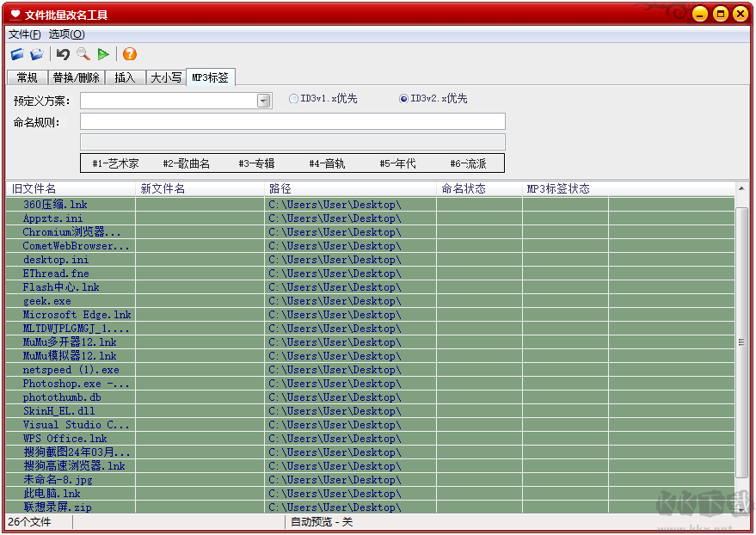
Task: Switch to the 大小写 tab
Action: (x=165, y=77)
